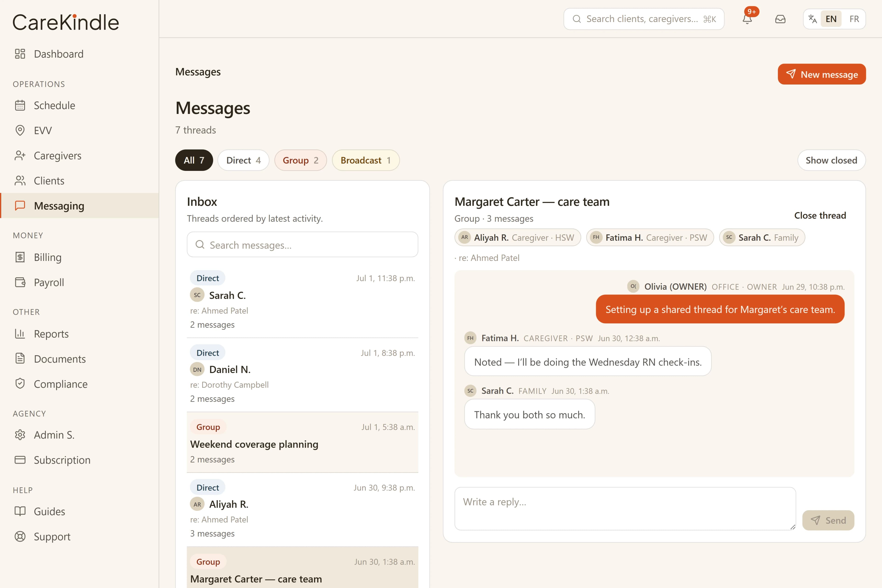This screenshot has height=588, width=882.
Task: Click Close thread
Action: click(x=820, y=215)
